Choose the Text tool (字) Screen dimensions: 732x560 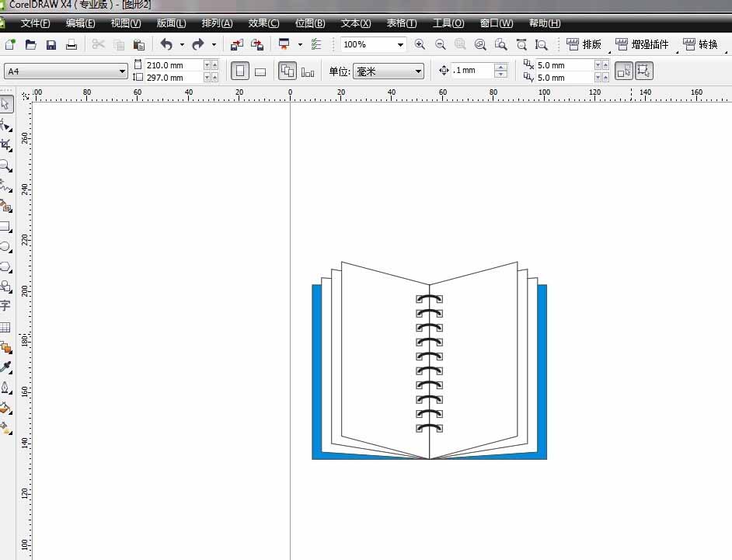(5, 307)
